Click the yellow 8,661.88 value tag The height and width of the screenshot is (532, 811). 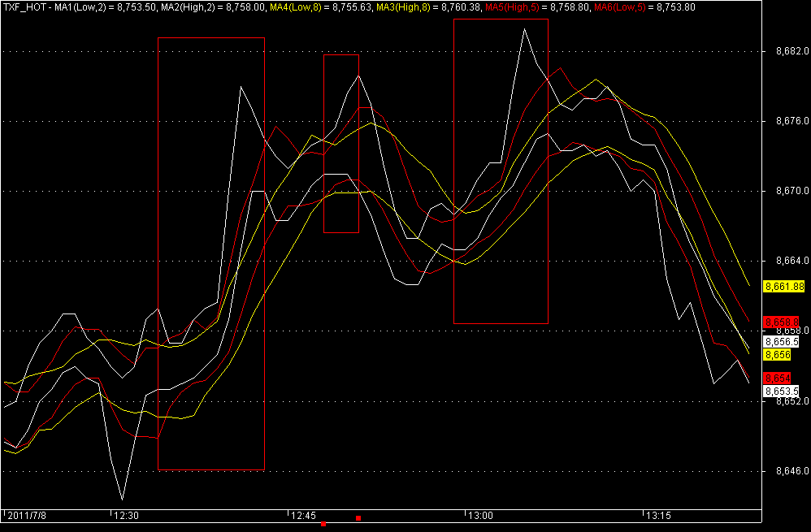click(784, 286)
